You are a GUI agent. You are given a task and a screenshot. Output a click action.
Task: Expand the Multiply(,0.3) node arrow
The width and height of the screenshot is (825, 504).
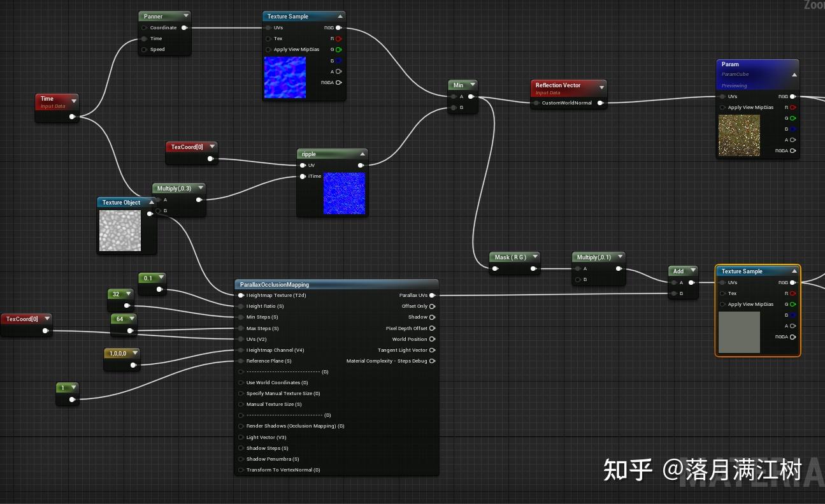pos(201,188)
